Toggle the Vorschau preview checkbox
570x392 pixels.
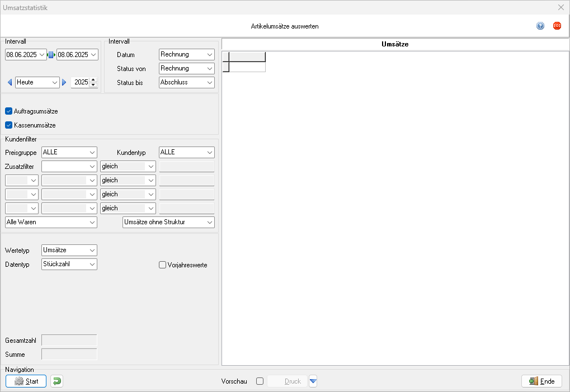pyautogui.click(x=260, y=381)
